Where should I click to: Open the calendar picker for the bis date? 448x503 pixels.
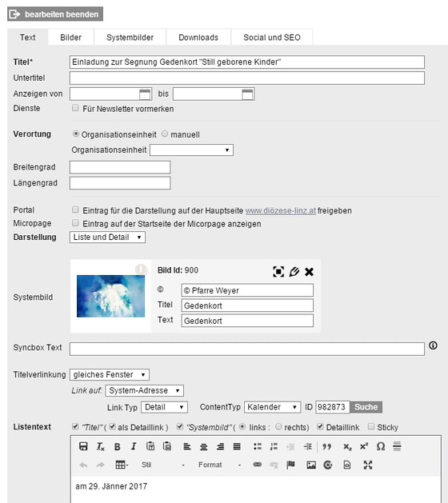[x=247, y=94]
